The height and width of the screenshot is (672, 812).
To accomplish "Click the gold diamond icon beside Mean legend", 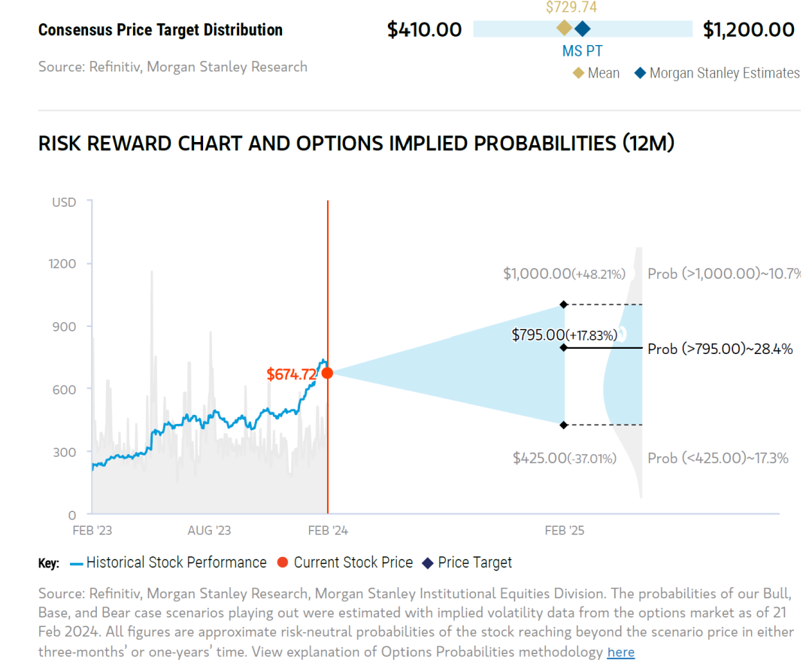I will [578, 73].
